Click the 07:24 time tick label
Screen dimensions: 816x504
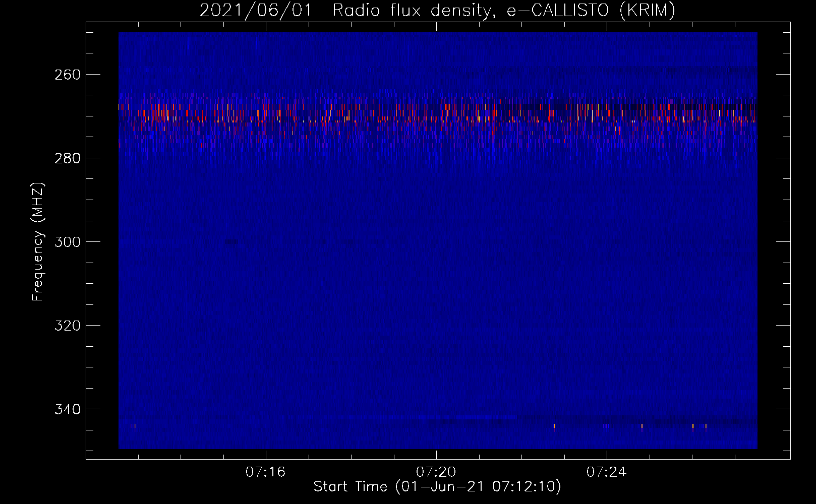pyautogui.click(x=606, y=472)
